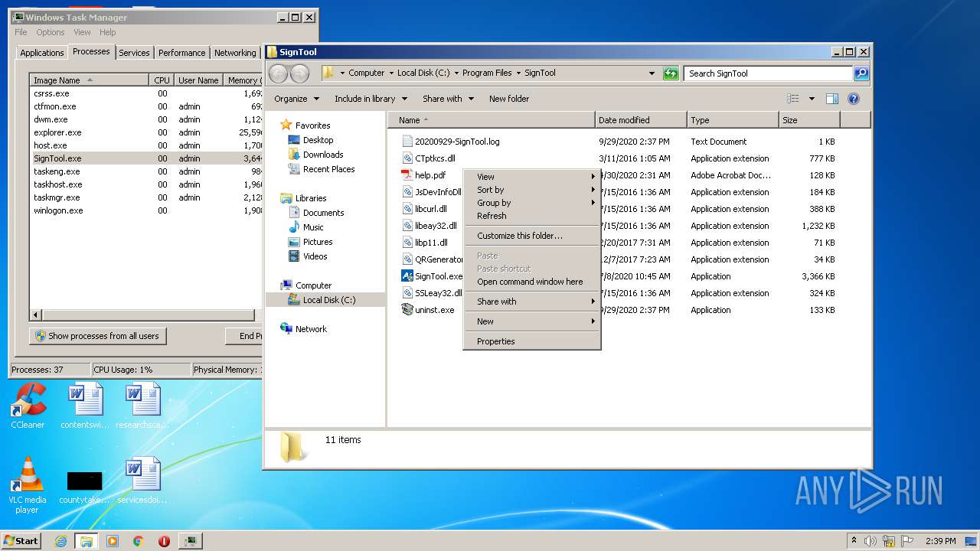
Task: Sort files by the Date modified column
Action: point(641,120)
